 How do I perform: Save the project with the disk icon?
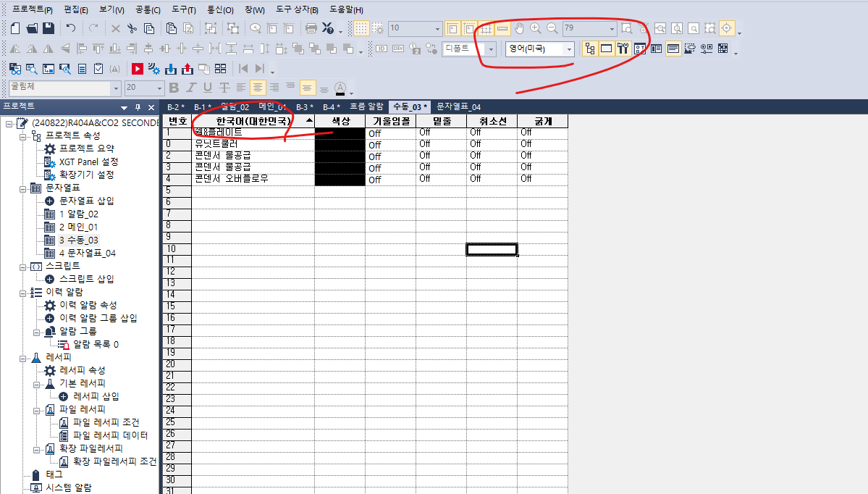pyautogui.click(x=47, y=28)
